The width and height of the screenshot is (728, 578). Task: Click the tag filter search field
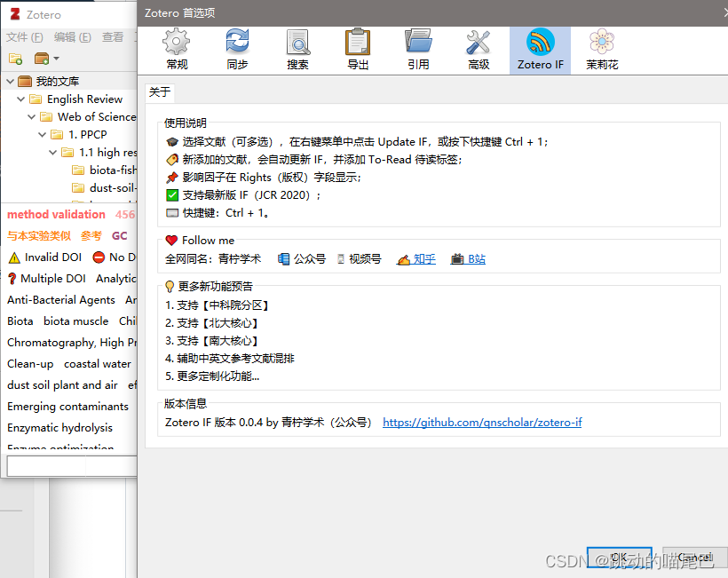click(x=72, y=466)
